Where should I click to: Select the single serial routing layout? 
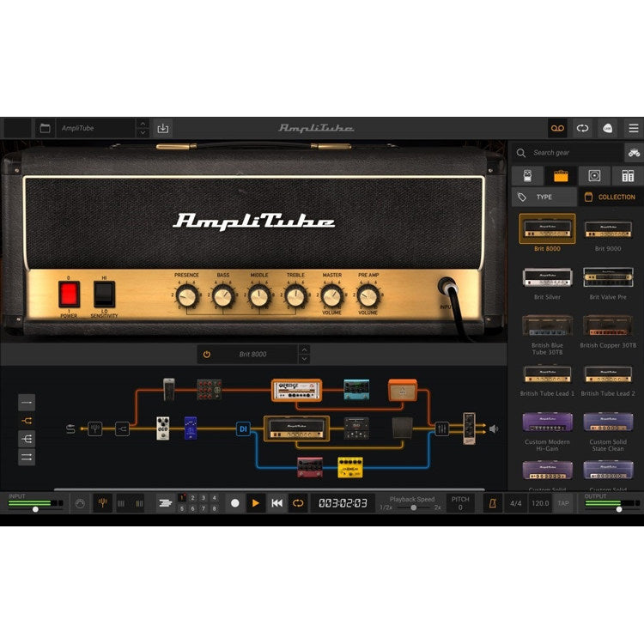point(27,403)
